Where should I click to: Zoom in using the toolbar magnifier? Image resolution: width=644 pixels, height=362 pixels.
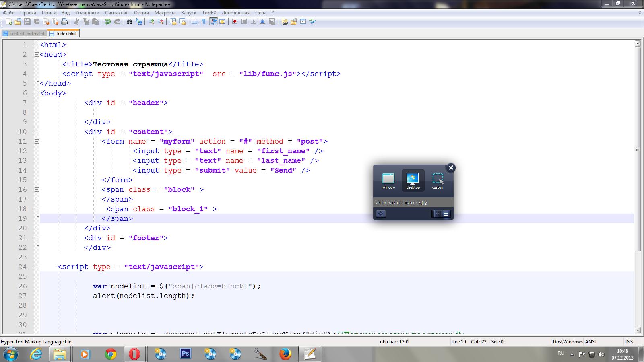[x=151, y=21]
